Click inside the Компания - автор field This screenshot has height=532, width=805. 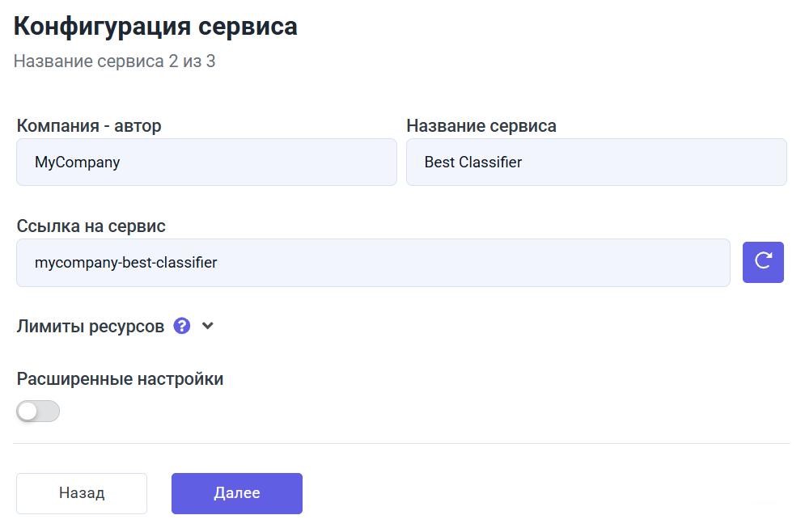(x=206, y=162)
